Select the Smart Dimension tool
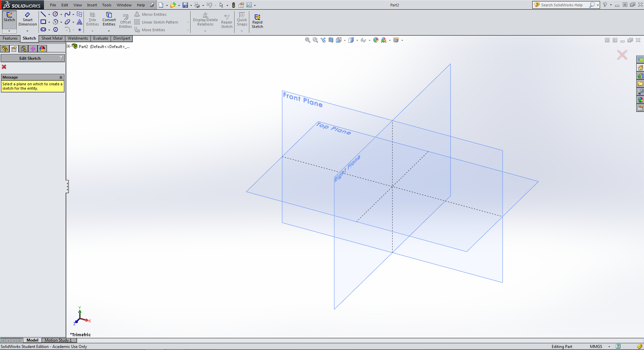644x350 pixels. [x=28, y=20]
